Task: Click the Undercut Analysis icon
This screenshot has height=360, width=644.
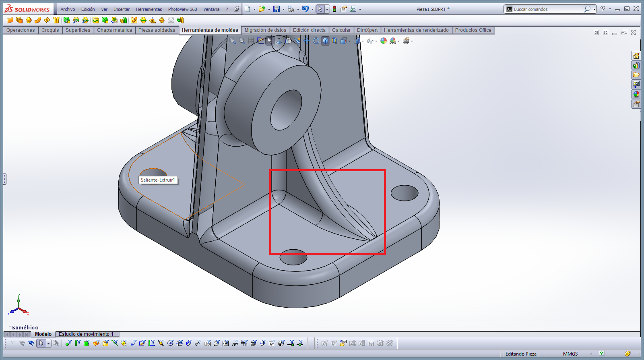Action: coord(76,20)
